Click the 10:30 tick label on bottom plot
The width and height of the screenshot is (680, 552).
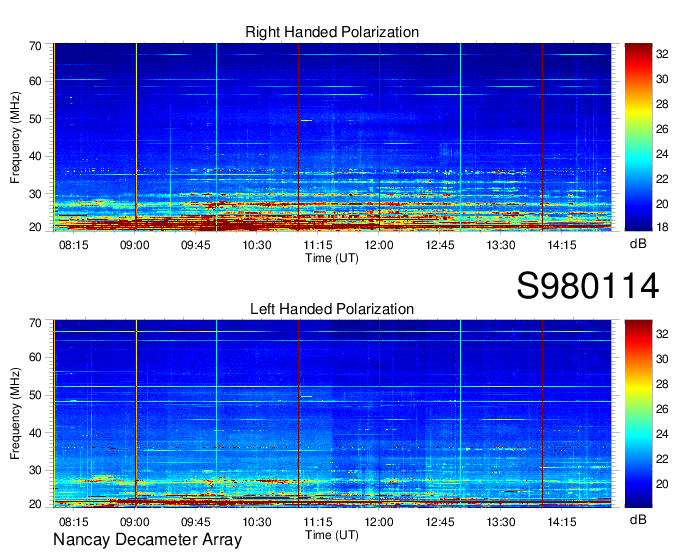[x=257, y=522]
